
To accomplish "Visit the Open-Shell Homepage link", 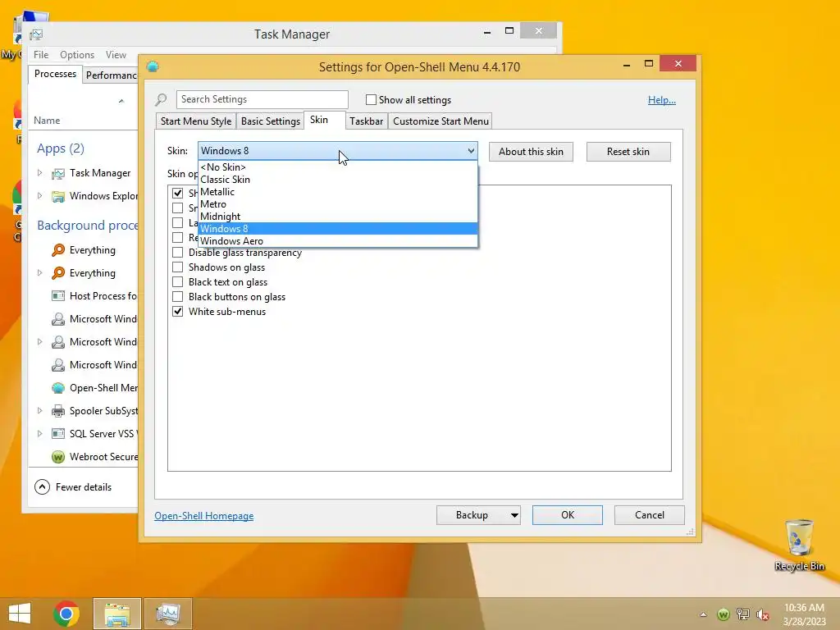I will (204, 516).
